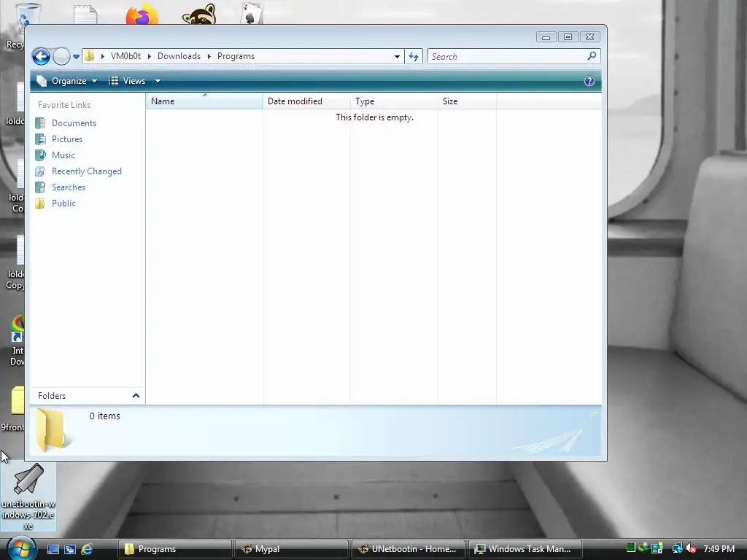This screenshot has width=747, height=560.
Task: Open Searches in Favorite Links
Action: [x=69, y=187]
